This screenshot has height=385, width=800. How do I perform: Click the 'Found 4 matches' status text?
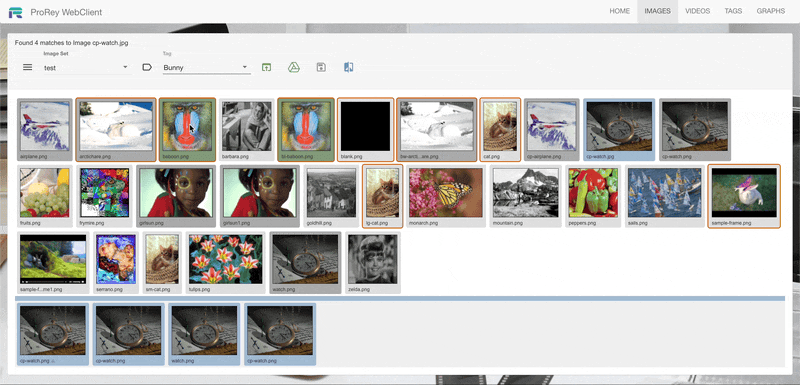coord(71,43)
